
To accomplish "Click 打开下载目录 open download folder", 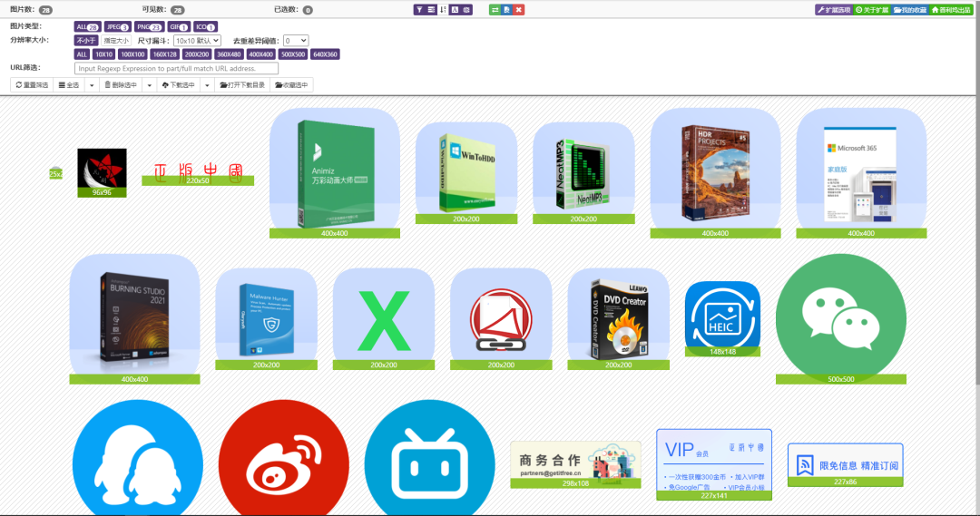I will (x=242, y=85).
